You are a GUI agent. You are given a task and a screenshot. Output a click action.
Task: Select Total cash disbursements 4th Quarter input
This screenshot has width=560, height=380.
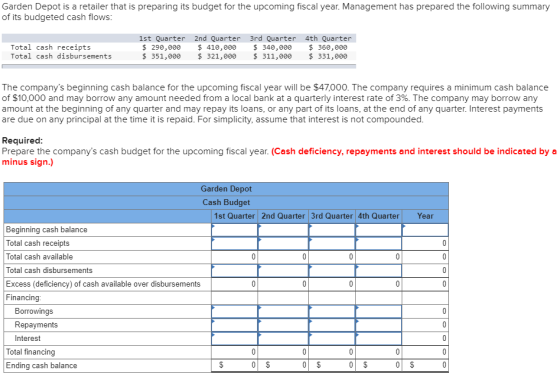click(379, 270)
